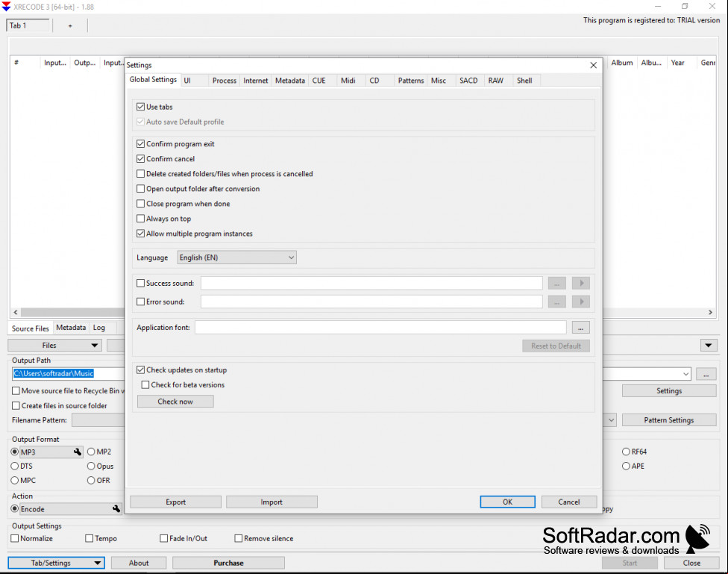The image size is (728, 574).
Task: Open Pattern Settings button
Action: pyautogui.click(x=669, y=420)
